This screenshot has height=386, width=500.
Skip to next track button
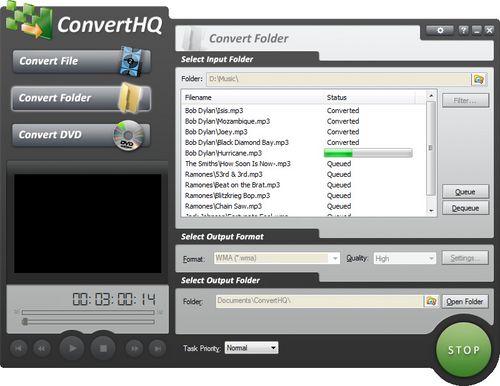157,349
